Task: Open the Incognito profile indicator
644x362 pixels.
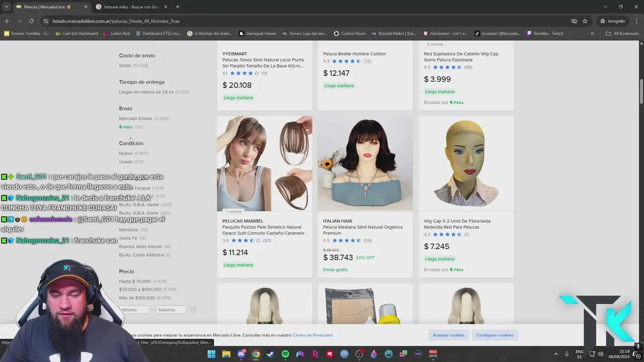Action: click(x=612, y=21)
